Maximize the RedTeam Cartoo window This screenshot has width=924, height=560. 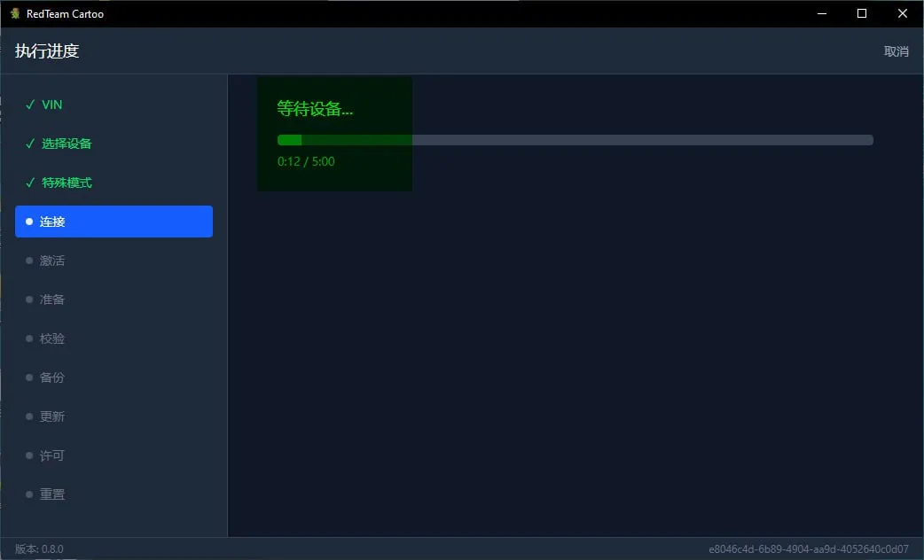tap(862, 13)
